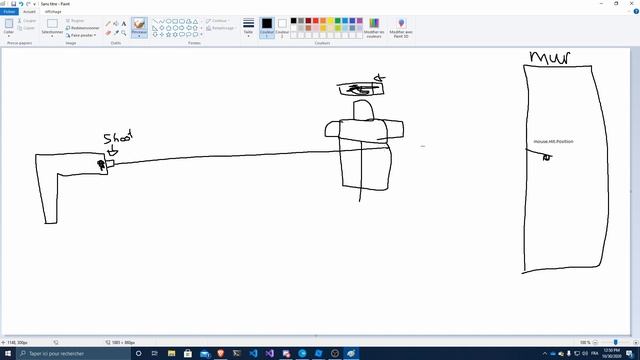This screenshot has width=640, height=360.
Task: Select the Color picker eyedropper tool
Action: pos(116,33)
